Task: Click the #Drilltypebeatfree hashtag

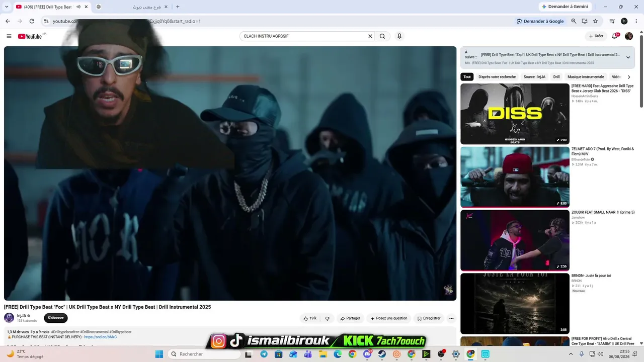Action: click(65, 332)
